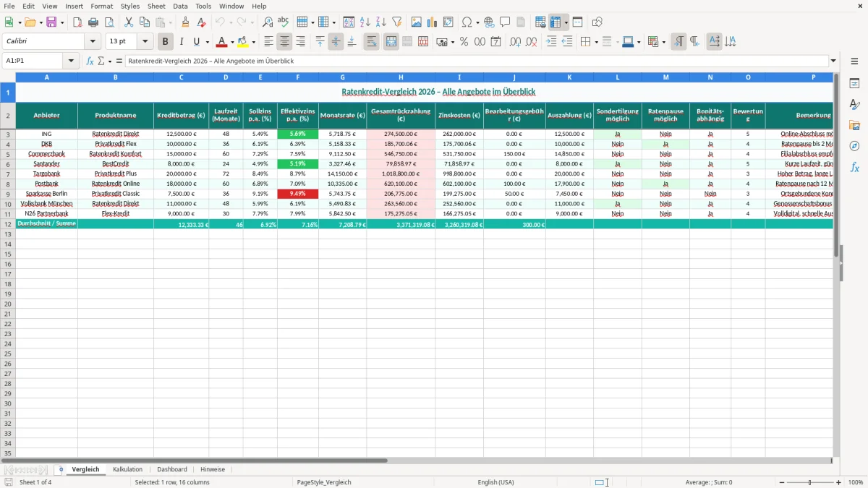This screenshot has width=868, height=488.
Task: Toggle Bold formatting
Action: point(166,42)
